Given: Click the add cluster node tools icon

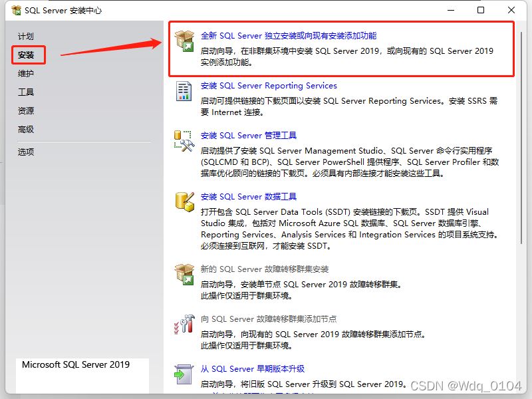Looking at the screenshot, I should (184, 324).
